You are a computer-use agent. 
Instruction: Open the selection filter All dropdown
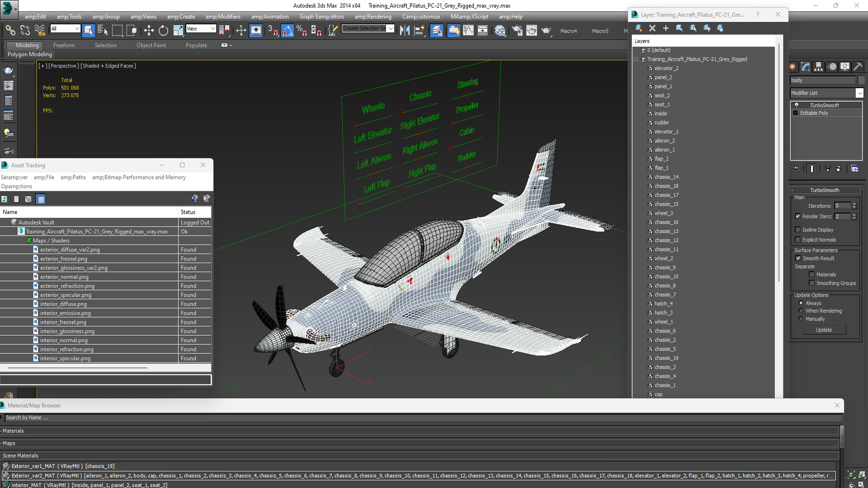(65, 28)
